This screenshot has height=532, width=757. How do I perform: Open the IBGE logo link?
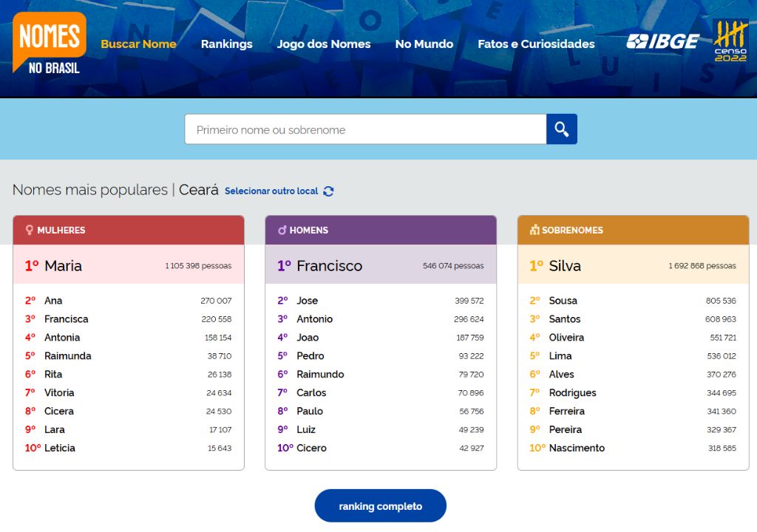tap(662, 42)
